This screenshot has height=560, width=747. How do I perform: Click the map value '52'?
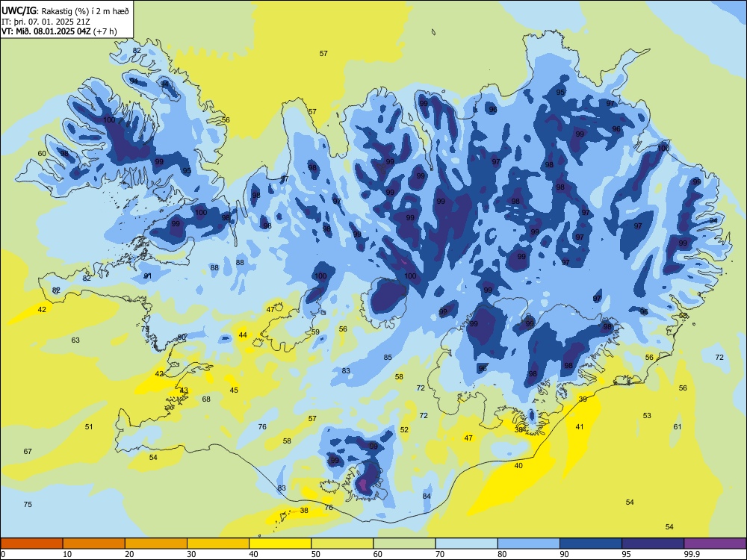404,429
